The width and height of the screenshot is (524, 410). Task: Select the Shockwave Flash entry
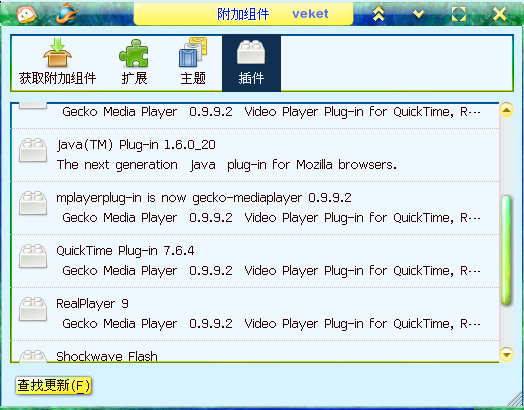(x=255, y=351)
